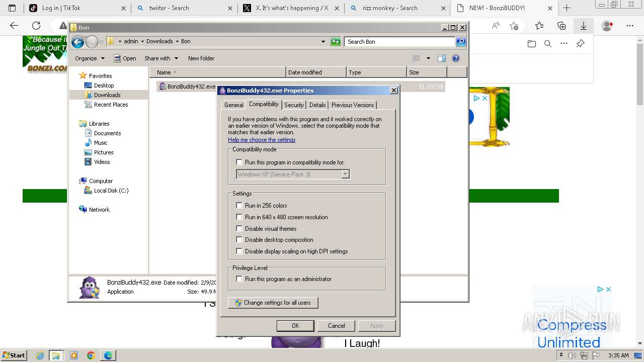
Task: Check Disable display scaling on high DPI
Action: click(239, 251)
